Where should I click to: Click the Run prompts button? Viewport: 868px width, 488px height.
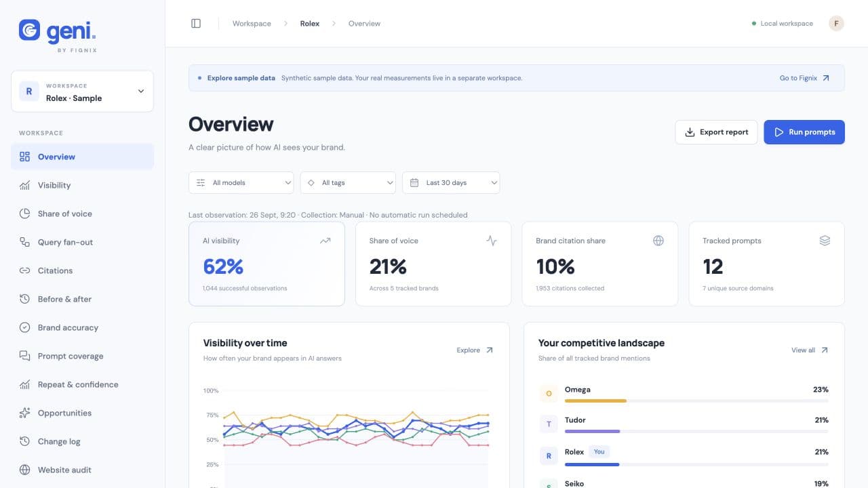click(804, 132)
